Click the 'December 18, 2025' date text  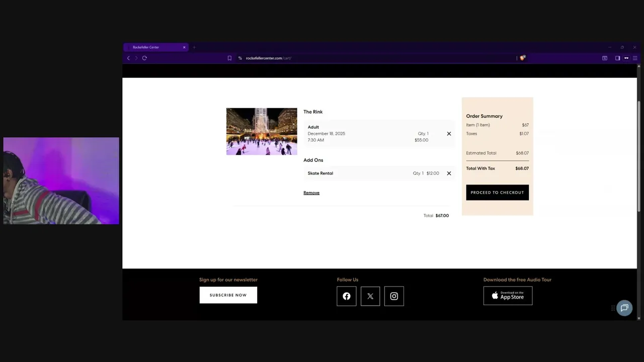pyautogui.click(x=327, y=134)
